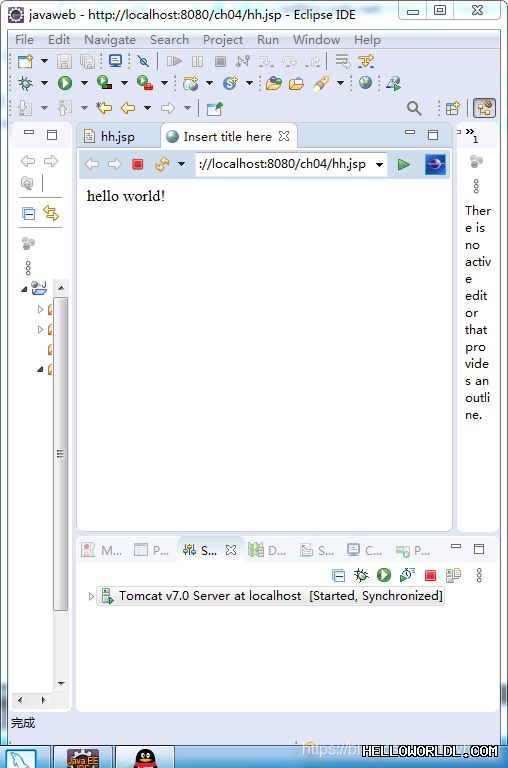The width and height of the screenshot is (508, 768).
Task: Click the Terminate debug toolbar icon
Action: coord(220,61)
